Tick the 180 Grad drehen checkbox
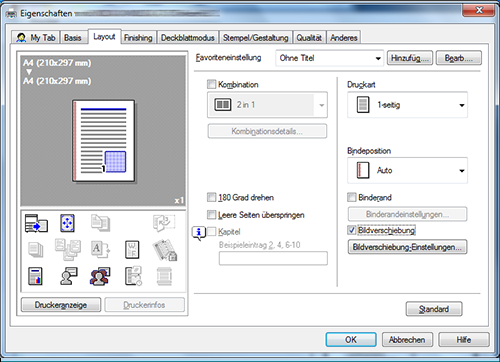The width and height of the screenshot is (500, 362). click(x=211, y=197)
